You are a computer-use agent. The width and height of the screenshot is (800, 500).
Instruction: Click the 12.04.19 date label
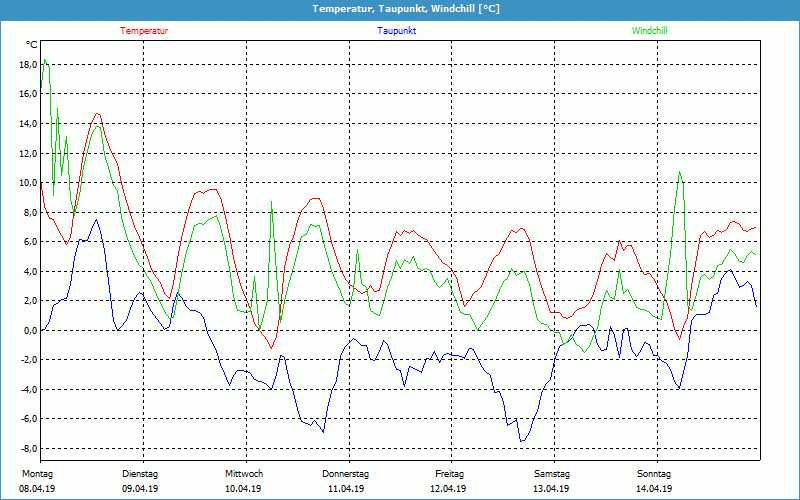point(448,489)
